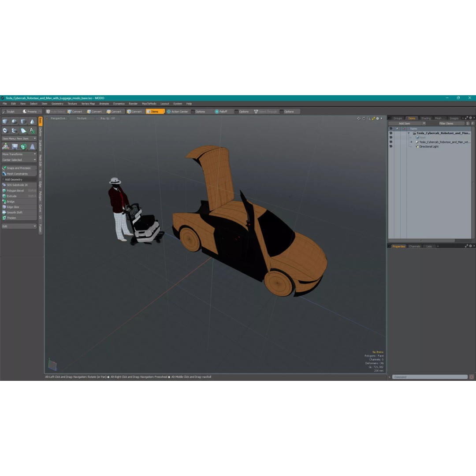
Task: Activate the Scale taper tool icon
Action: tap(32, 147)
